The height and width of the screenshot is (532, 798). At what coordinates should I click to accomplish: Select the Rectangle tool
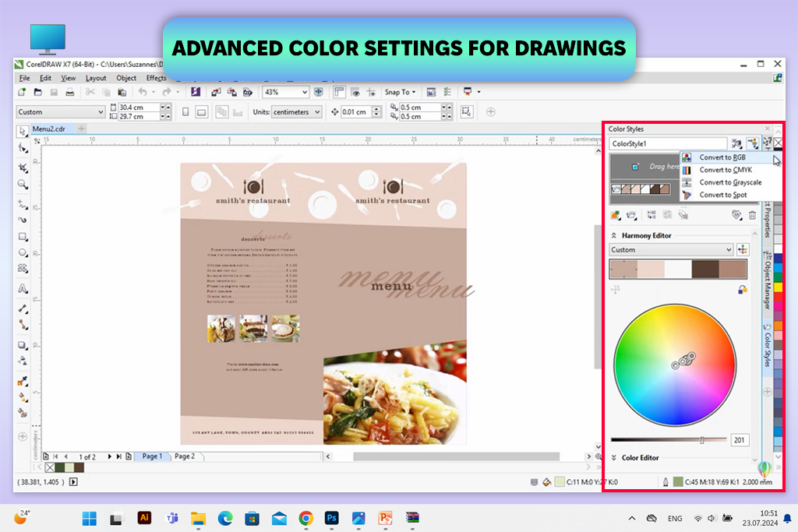click(23, 237)
